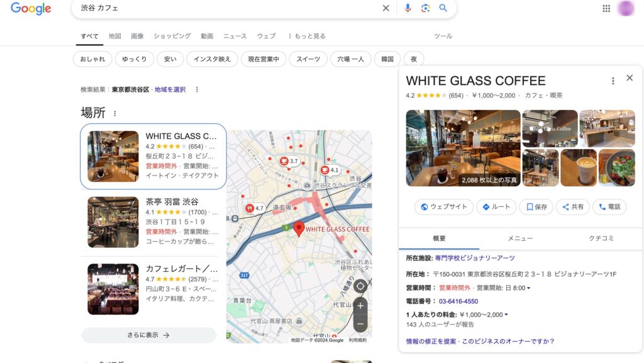644x363 pixels.
Task: Click 情報の修正を提案 link
Action: (x=431, y=341)
